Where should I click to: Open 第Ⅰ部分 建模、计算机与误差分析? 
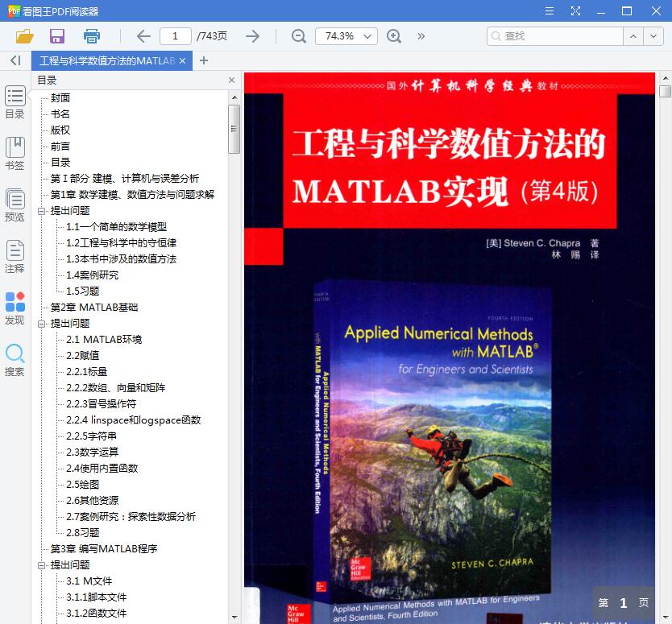125,179
